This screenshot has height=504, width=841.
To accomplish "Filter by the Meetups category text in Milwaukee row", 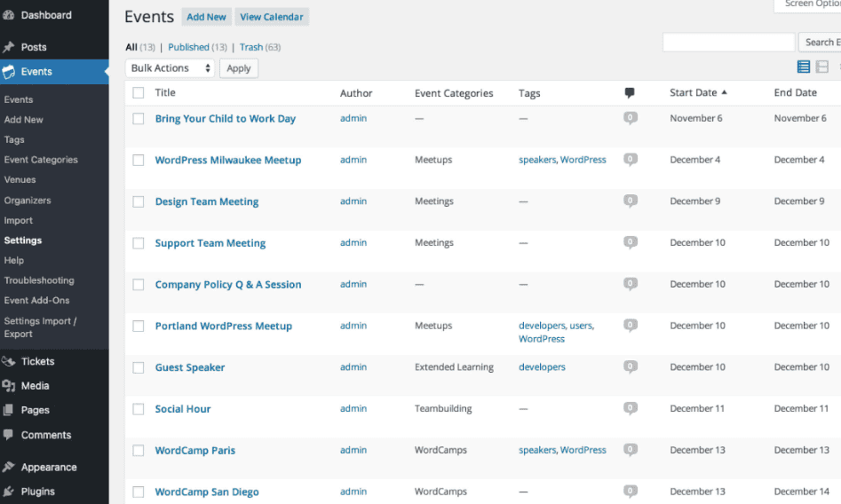I will [433, 160].
